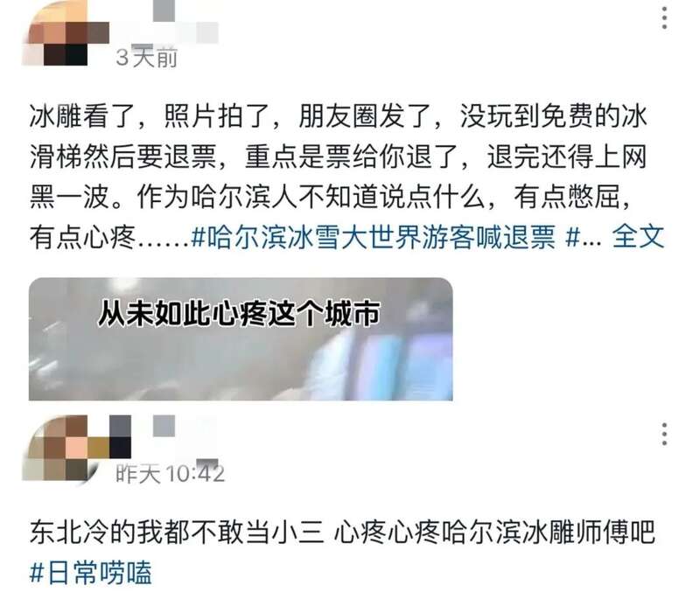The height and width of the screenshot is (606, 700).
Task: Tap the avatar of the 昨天 10:42 poster
Action: coord(76,448)
